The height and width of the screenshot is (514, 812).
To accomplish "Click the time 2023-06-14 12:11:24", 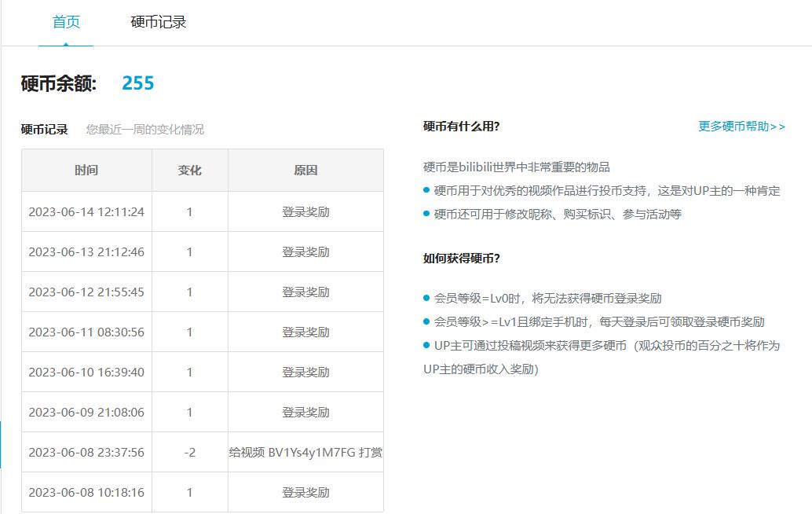I will [86, 212].
